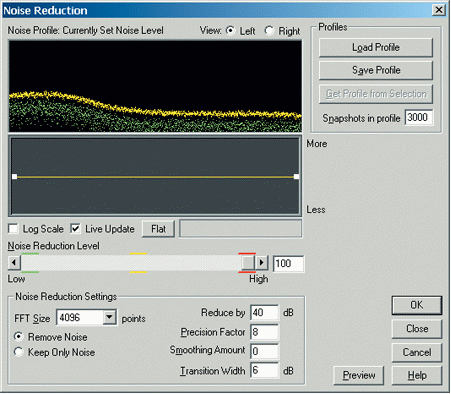The width and height of the screenshot is (451, 394).
Task: Reset the curve with the Flat button
Action: pos(158,229)
